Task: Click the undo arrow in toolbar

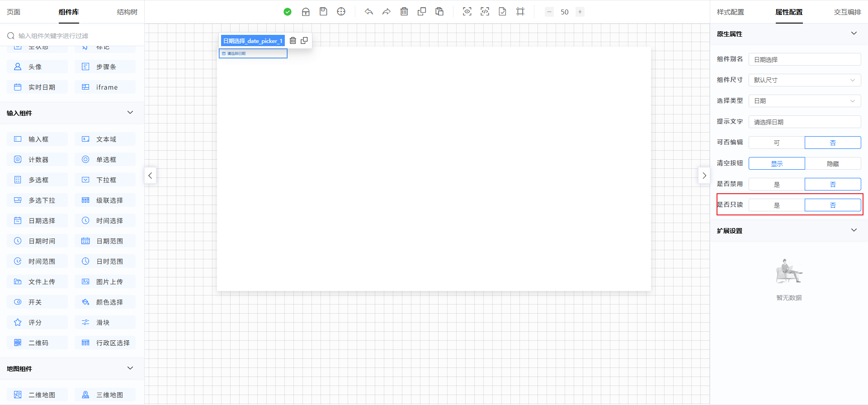Action: tap(369, 12)
